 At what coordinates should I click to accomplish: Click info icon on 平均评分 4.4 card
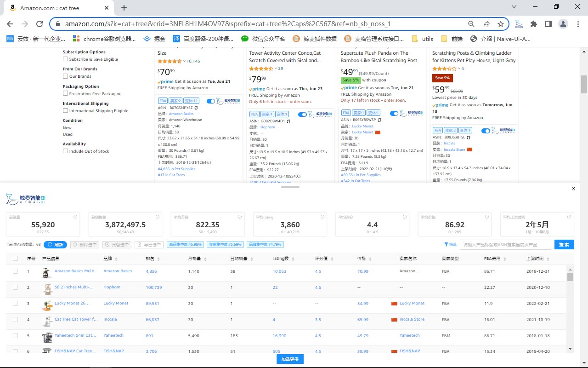pyautogui.click(x=405, y=217)
